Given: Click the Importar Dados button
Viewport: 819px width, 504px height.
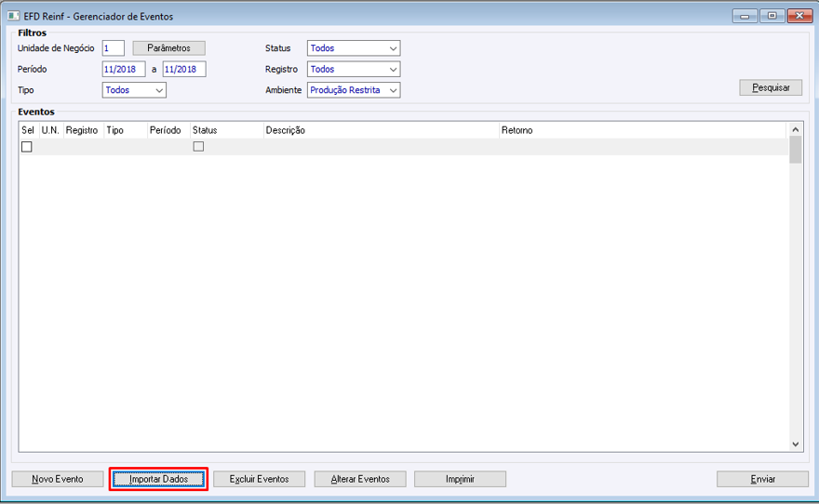Looking at the screenshot, I should pyautogui.click(x=159, y=479).
